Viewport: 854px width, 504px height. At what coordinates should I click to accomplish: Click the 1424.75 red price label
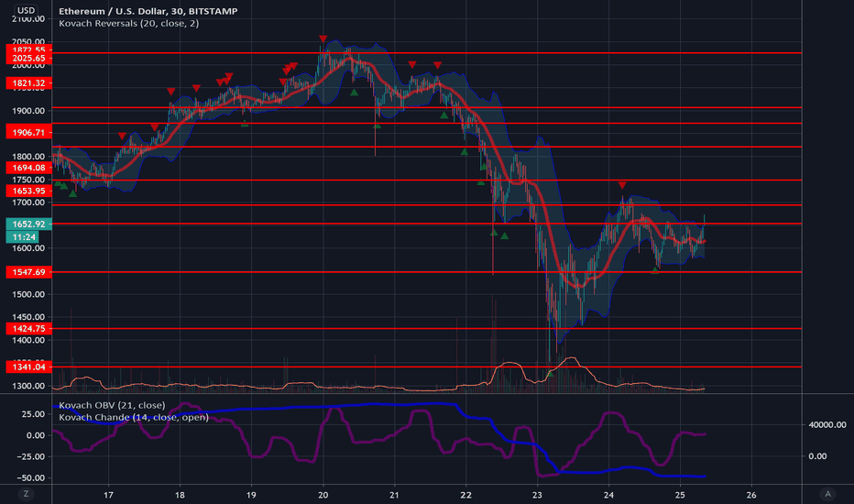pyautogui.click(x=29, y=329)
